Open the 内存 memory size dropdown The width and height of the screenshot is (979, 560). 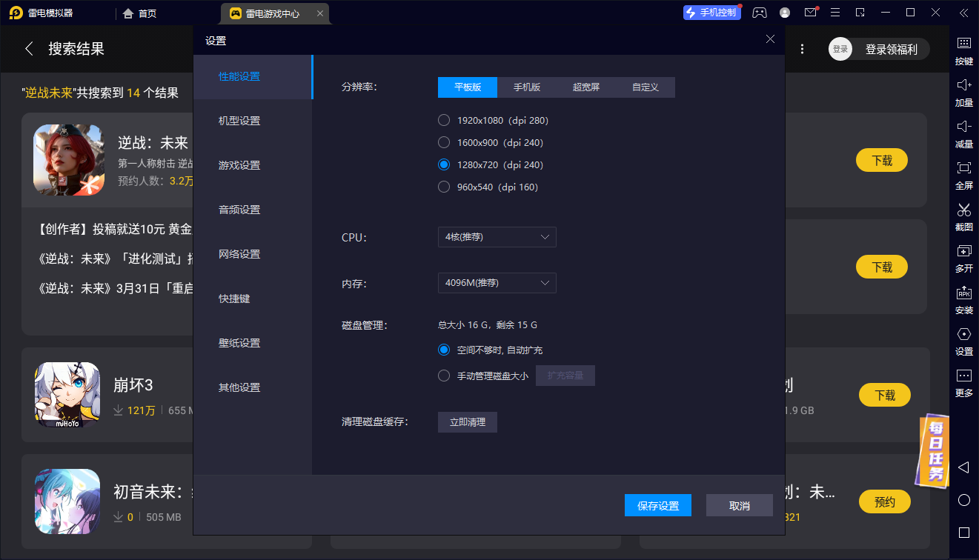[x=497, y=283]
